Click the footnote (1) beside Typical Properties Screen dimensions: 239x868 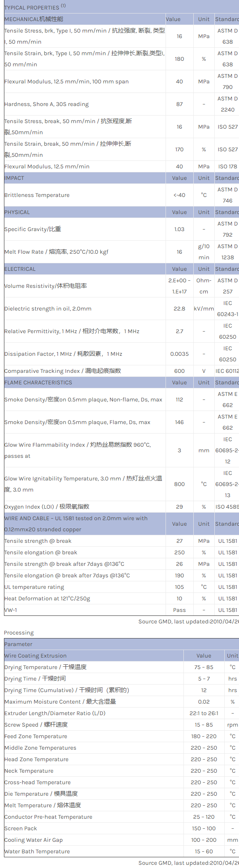tap(64, 6)
